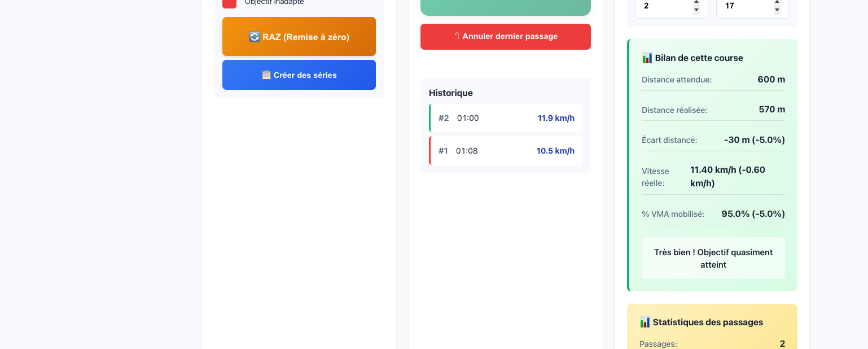Click the RAZ reset refresh icon

click(254, 37)
